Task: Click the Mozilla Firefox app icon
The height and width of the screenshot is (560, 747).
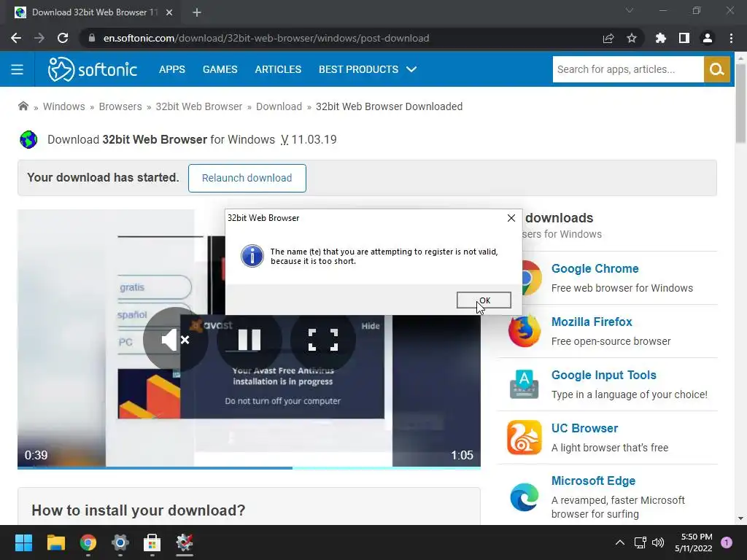Action: pyautogui.click(x=525, y=331)
